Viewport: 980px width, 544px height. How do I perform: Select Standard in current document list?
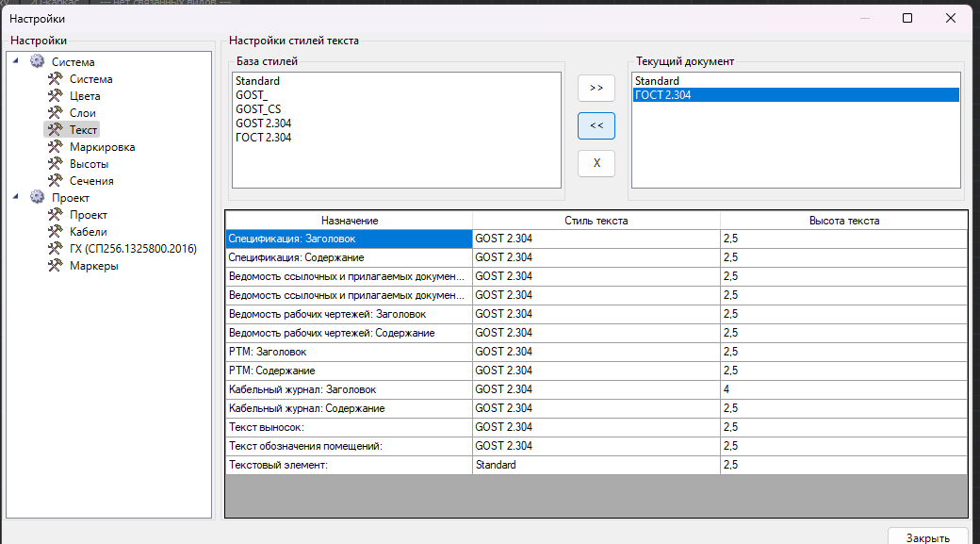pyautogui.click(x=655, y=81)
